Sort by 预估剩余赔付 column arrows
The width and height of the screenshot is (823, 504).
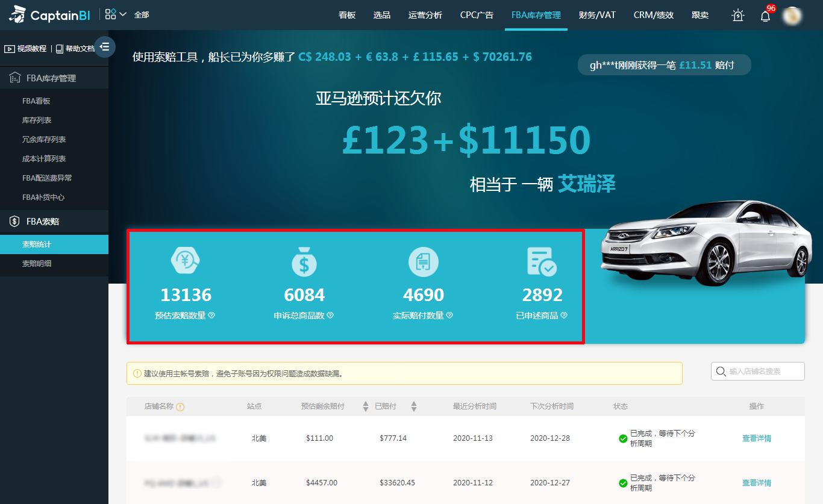point(366,406)
